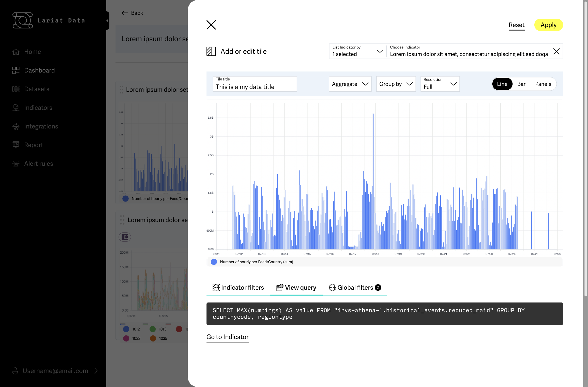Click the Home icon in sidebar

(16, 52)
